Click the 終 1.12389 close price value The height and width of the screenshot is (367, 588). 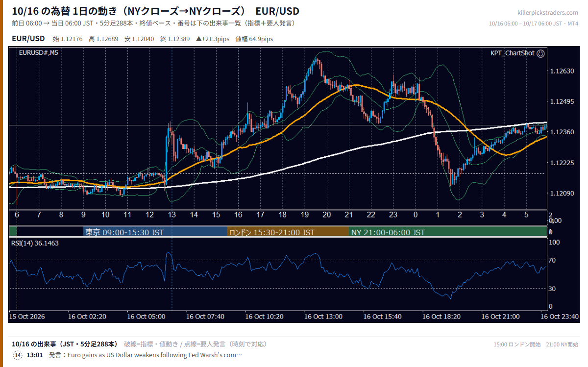pos(175,39)
